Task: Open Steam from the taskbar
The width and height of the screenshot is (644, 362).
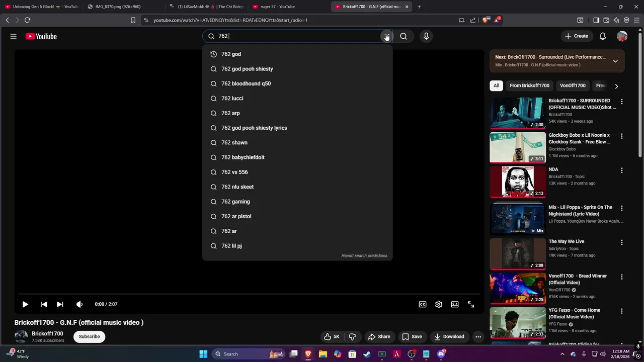Action: coord(367,354)
